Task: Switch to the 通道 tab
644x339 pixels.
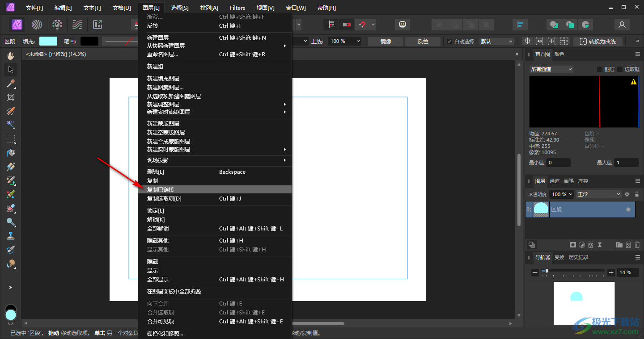Action: pyautogui.click(x=554, y=181)
